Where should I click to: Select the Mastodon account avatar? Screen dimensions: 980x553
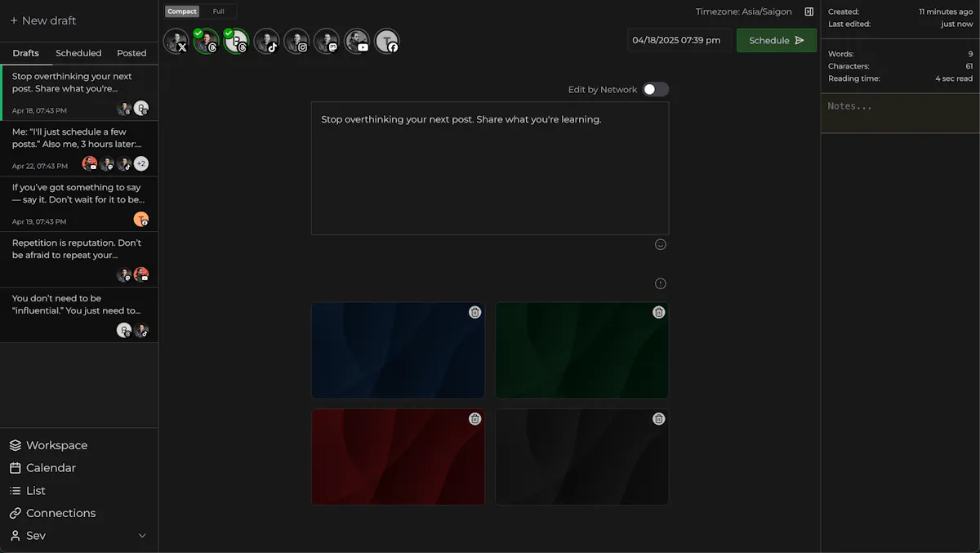coord(327,41)
